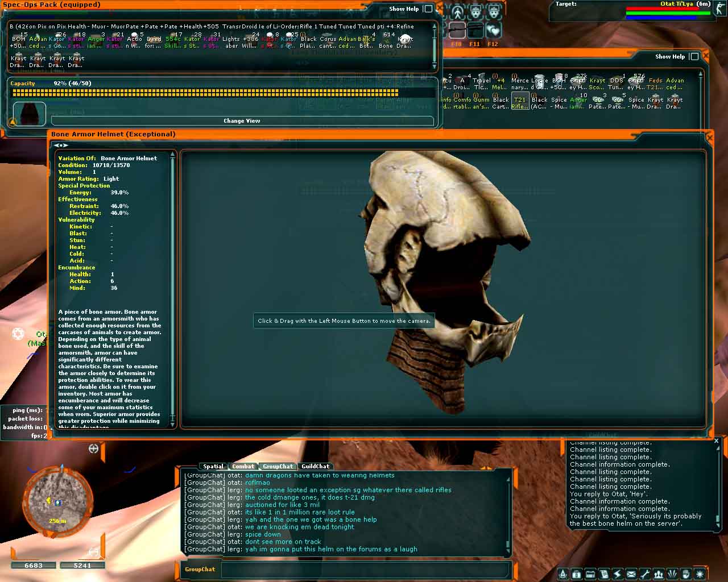Click the navigation arrows under Bone Armor Helmet title
This screenshot has width=728, height=582.
(60, 145)
